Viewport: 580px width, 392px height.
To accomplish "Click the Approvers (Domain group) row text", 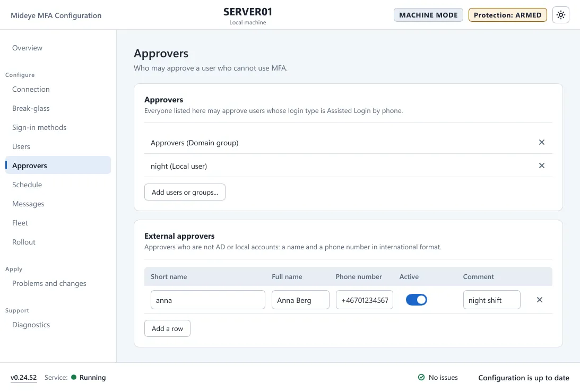I will [x=194, y=143].
